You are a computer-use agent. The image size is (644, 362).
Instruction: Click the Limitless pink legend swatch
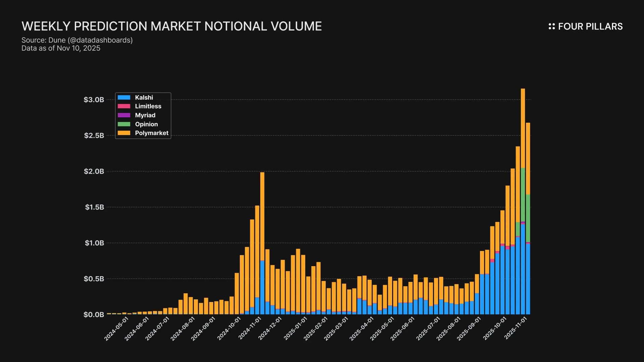pos(124,106)
